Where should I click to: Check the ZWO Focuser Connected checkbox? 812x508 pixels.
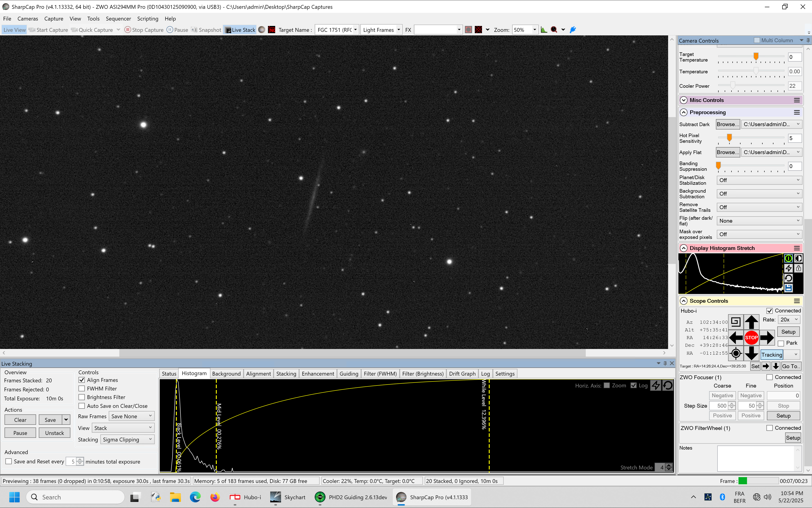tap(770, 377)
